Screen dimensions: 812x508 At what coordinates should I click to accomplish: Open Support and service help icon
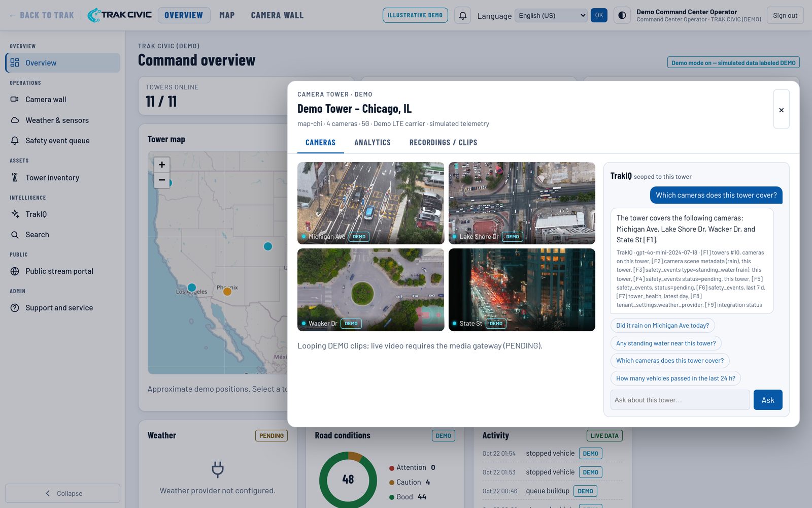pyautogui.click(x=15, y=308)
